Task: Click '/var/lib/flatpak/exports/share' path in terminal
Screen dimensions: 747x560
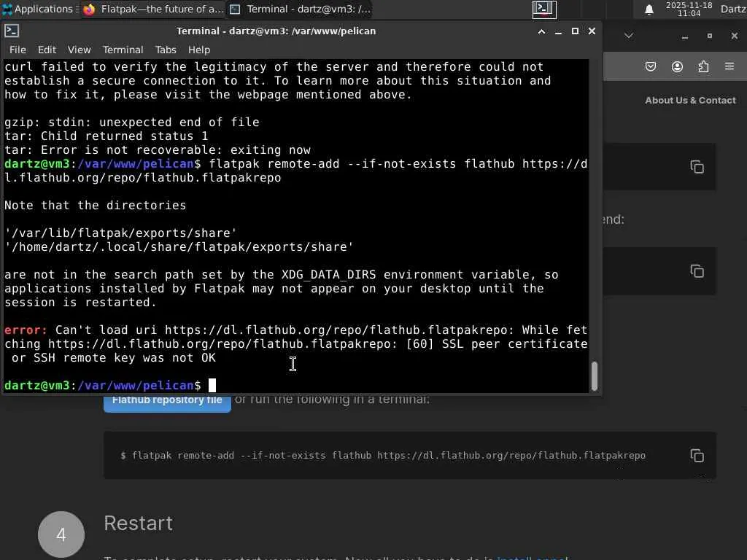Action: pyautogui.click(x=120, y=233)
